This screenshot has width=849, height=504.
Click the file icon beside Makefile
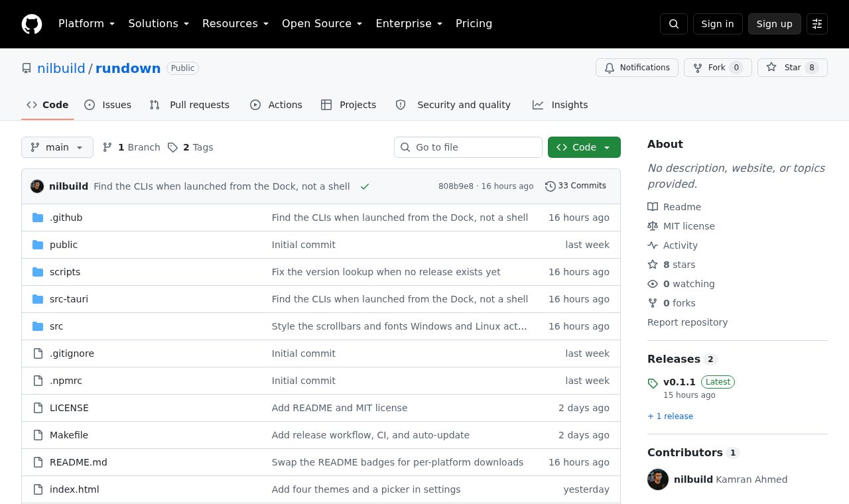pyautogui.click(x=38, y=435)
